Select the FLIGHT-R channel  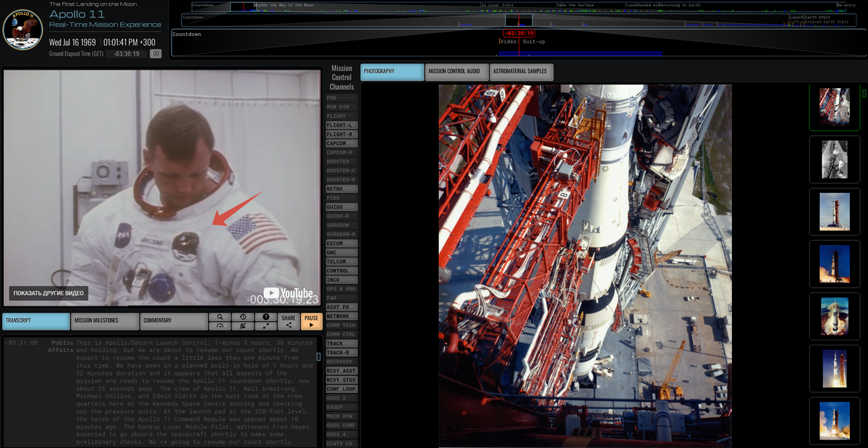point(341,134)
